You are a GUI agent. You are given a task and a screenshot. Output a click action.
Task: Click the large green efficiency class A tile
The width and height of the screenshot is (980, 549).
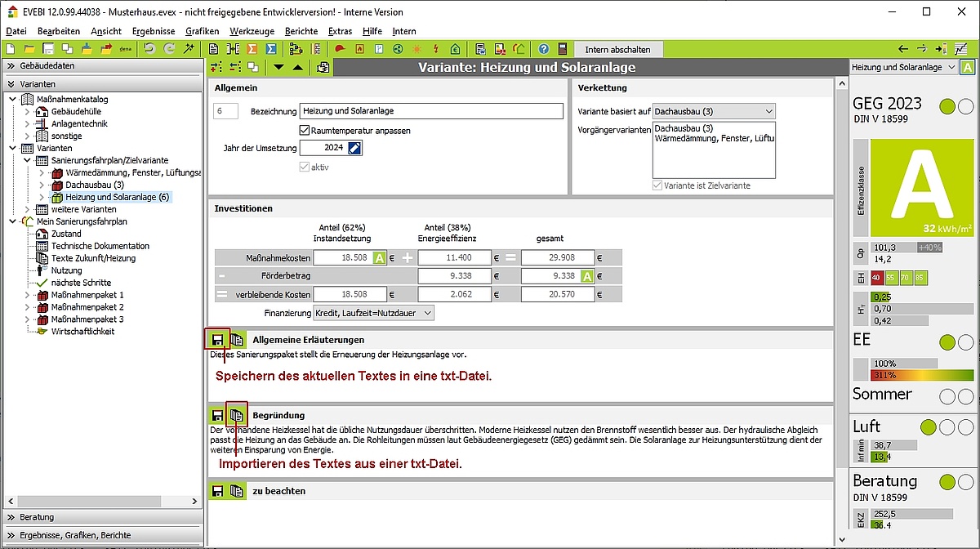click(x=921, y=187)
